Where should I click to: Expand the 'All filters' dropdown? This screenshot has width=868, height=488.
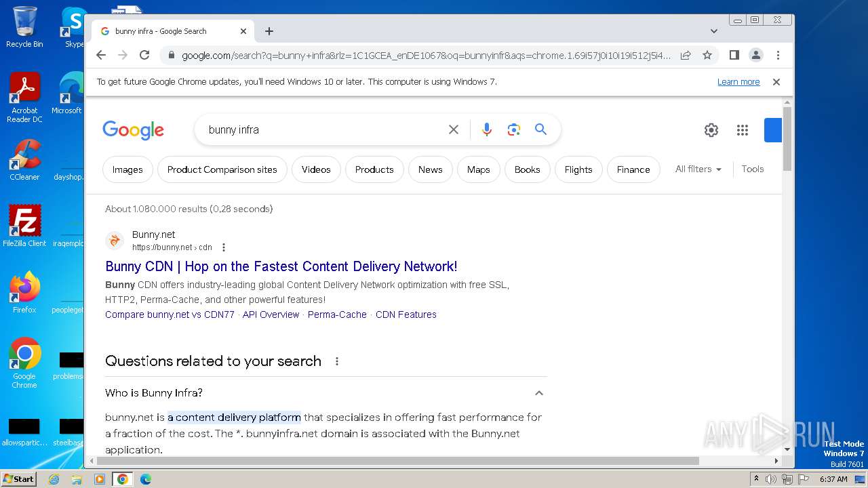(698, 169)
